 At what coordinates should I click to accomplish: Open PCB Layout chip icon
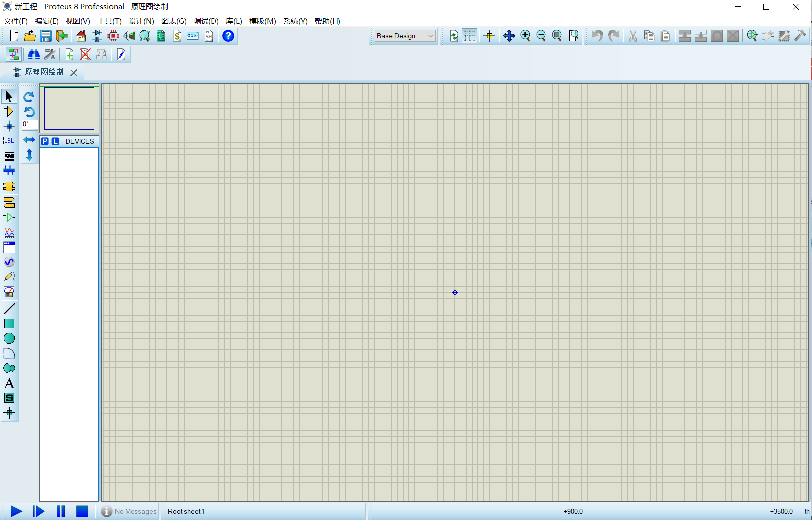[113, 36]
